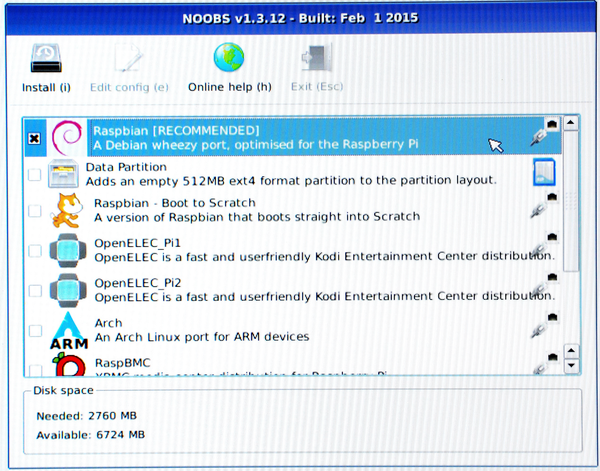The width and height of the screenshot is (600, 471).
Task: Select the 'OpenELEC_Pi1' title
Action: pyautogui.click(x=137, y=243)
